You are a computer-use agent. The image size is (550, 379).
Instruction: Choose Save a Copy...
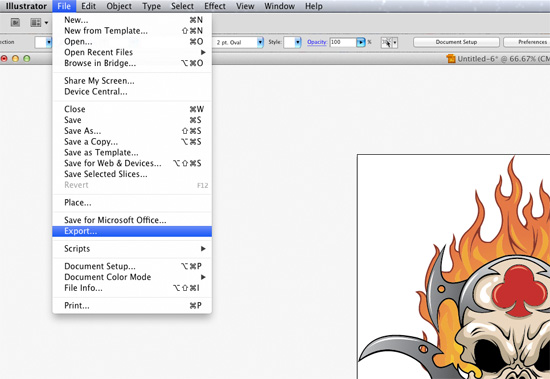coord(132,142)
